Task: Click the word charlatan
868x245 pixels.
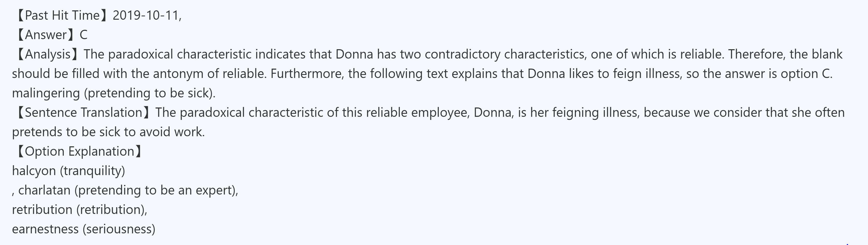Action: click(44, 190)
